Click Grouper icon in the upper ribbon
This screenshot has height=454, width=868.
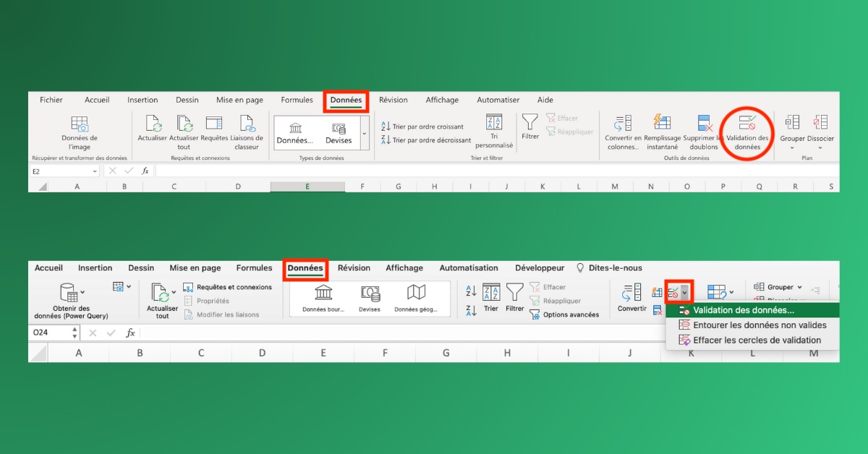[x=792, y=123]
